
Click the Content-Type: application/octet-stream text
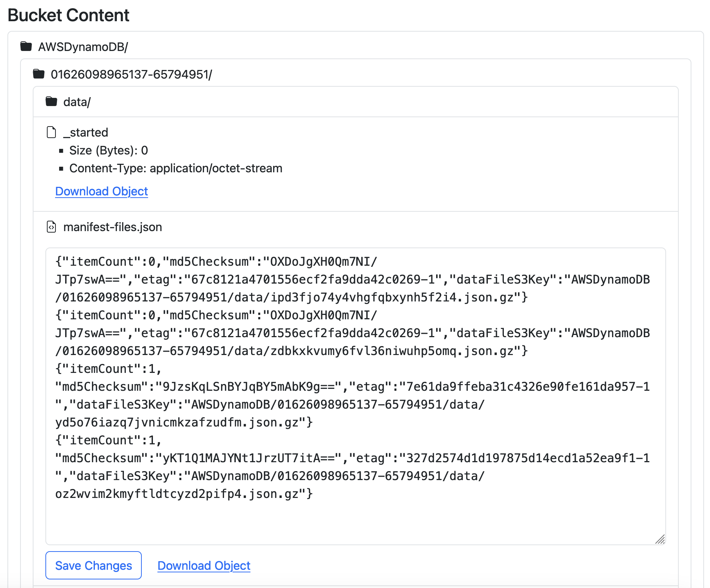point(176,168)
